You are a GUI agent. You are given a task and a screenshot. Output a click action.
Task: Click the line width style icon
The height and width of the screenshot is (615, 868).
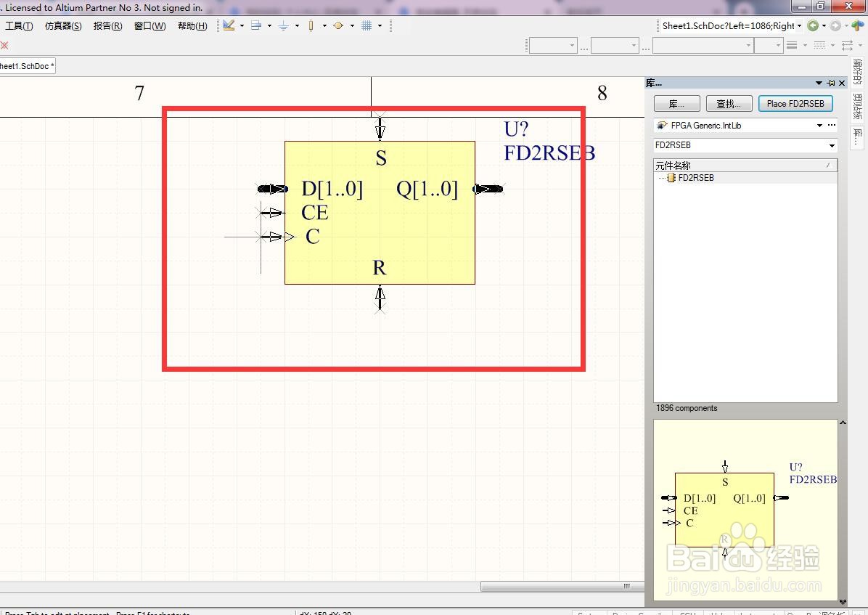[x=793, y=46]
